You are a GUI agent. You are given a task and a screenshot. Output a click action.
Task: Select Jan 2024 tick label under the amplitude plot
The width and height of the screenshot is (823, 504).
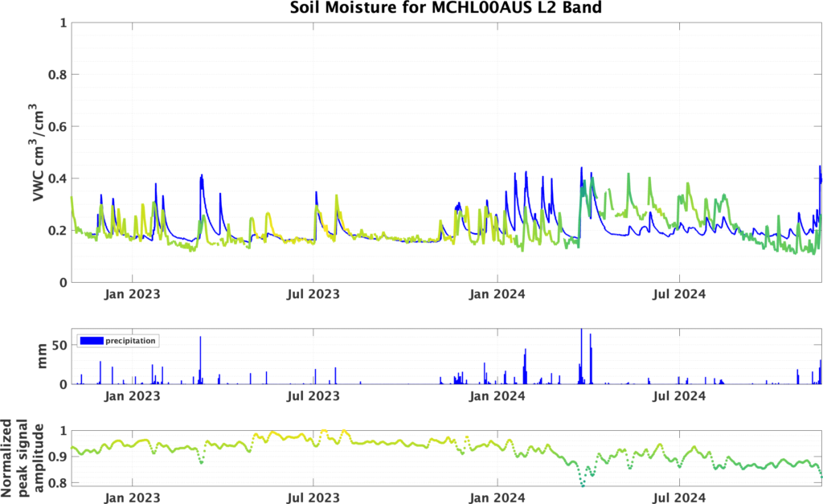(497, 497)
